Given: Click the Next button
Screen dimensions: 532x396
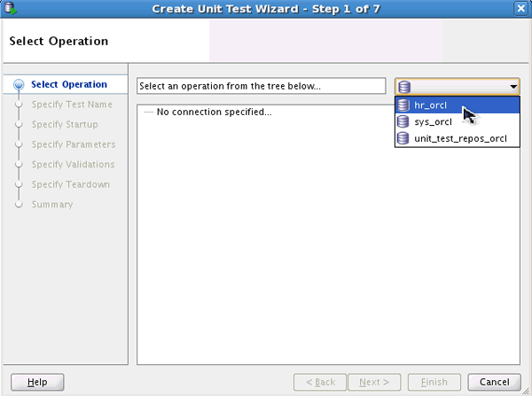Looking at the screenshot, I should [373, 382].
